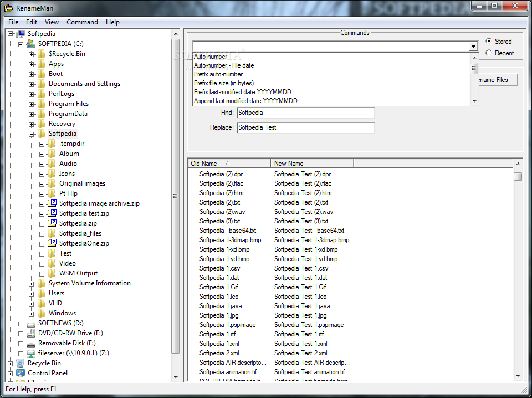Click the SOFTPEDIA (C:) drive icon

point(31,44)
